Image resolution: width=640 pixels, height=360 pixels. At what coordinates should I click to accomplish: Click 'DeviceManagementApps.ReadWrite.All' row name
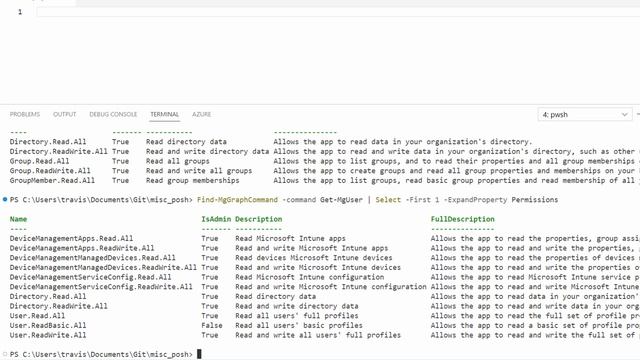[x=82, y=248]
